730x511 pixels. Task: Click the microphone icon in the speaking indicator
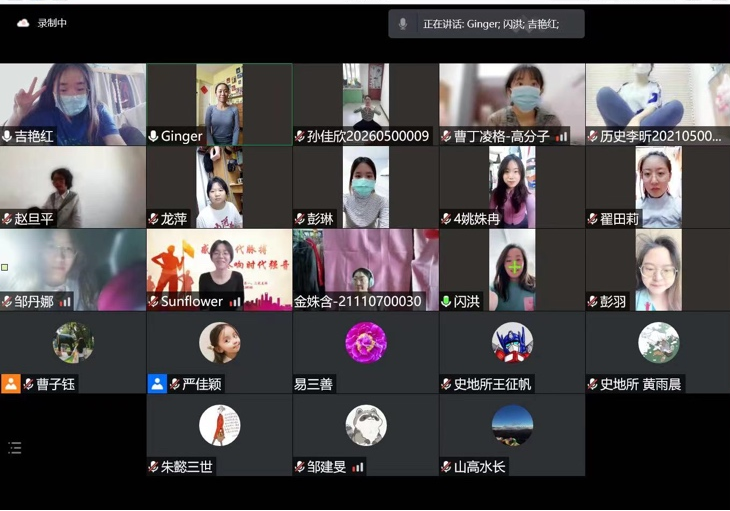tap(403, 24)
